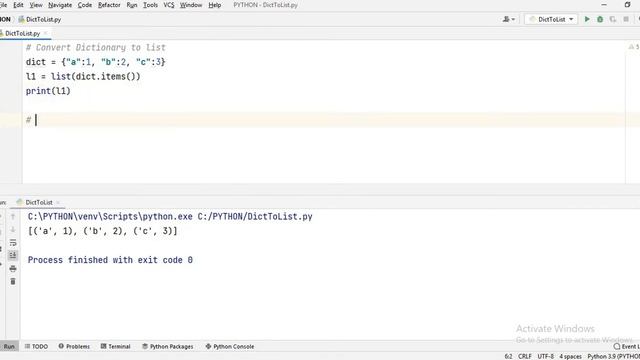Open the Tools menu
The width and height of the screenshot is (640, 360).
pos(150,5)
